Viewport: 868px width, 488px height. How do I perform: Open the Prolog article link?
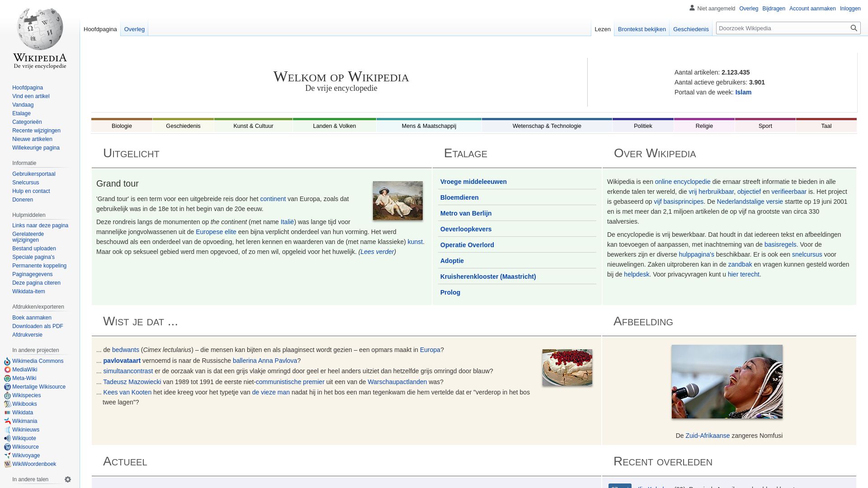point(450,292)
